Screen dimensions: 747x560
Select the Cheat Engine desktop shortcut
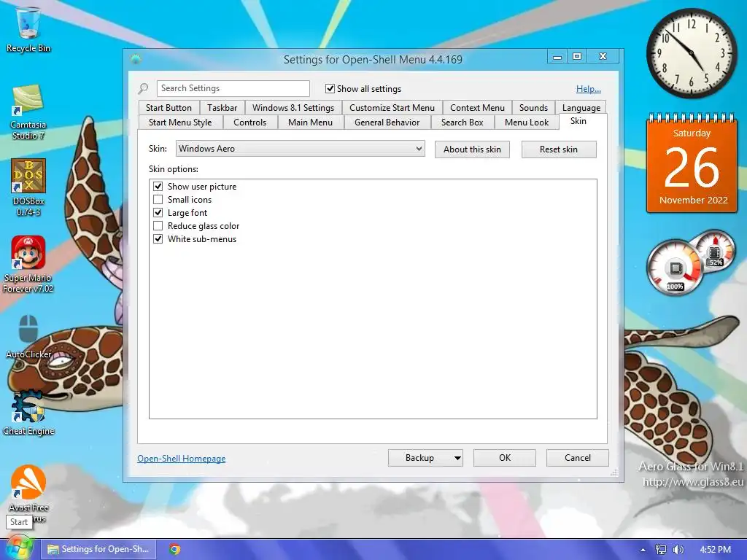click(x=28, y=413)
